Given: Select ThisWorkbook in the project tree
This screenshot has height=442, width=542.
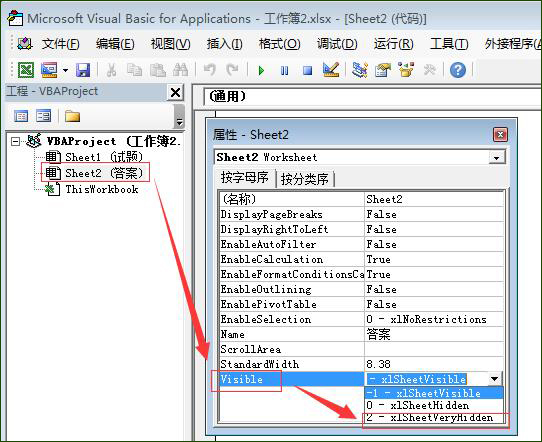Looking at the screenshot, I should click(92, 189).
